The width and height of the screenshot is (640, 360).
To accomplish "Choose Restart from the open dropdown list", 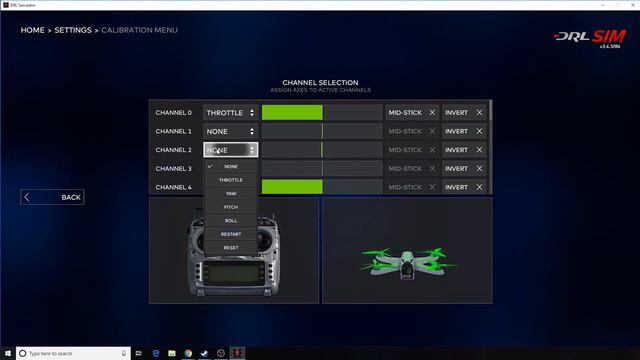I will pyautogui.click(x=231, y=234).
